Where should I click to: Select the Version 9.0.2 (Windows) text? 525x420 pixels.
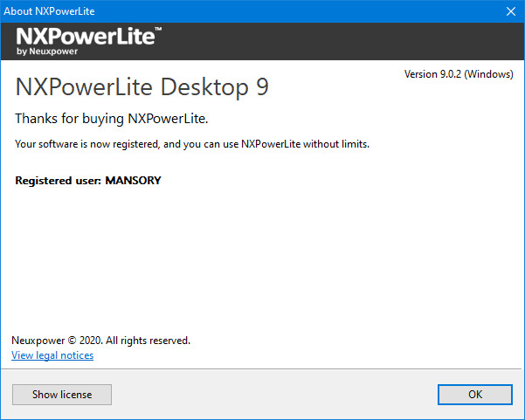click(x=458, y=74)
